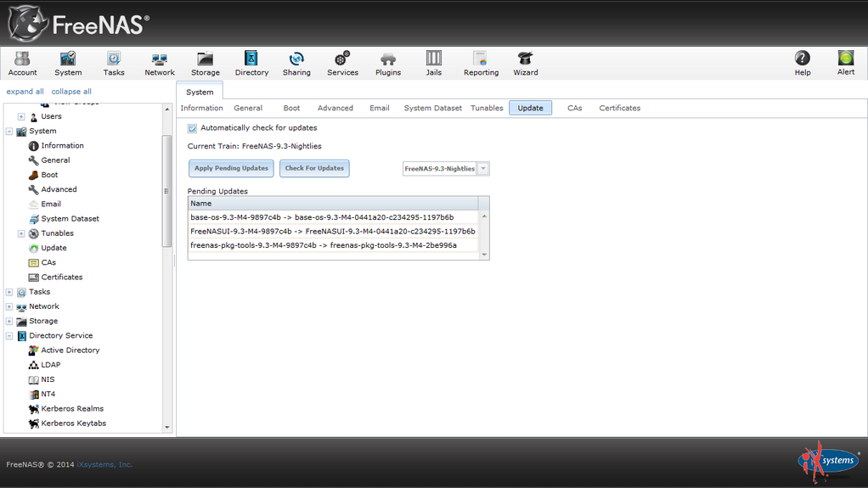The height and width of the screenshot is (488, 868).
Task: Expand the Storage tree node
Action: (x=9, y=321)
